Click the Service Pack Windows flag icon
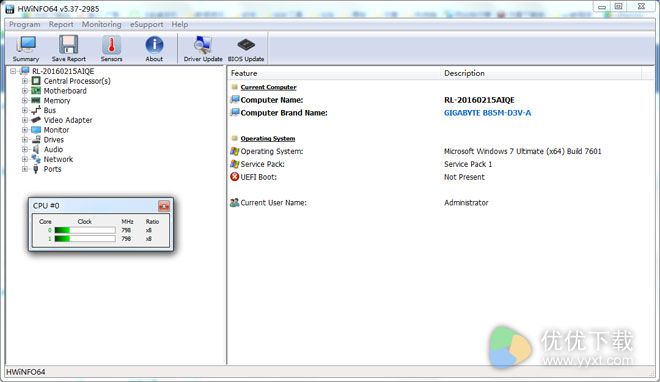 click(x=234, y=164)
